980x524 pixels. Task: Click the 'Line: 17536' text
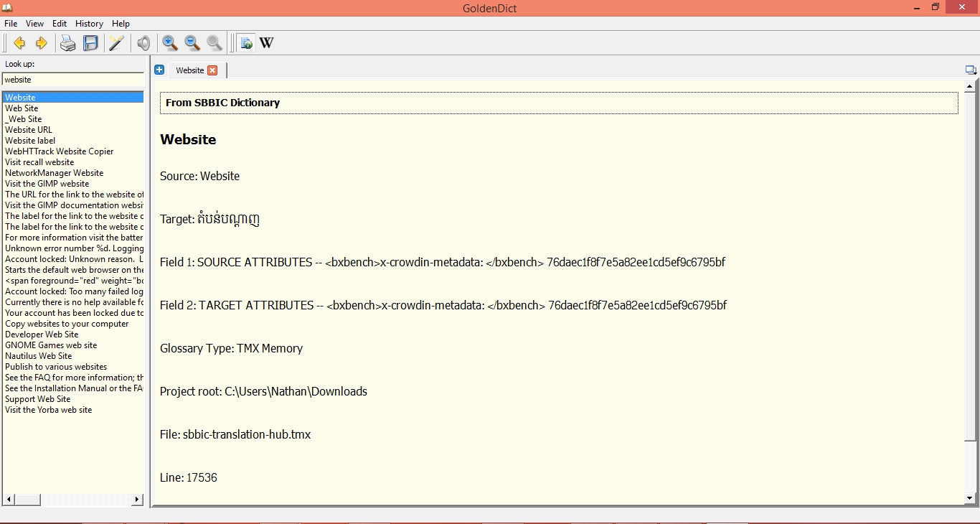[189, 477]
